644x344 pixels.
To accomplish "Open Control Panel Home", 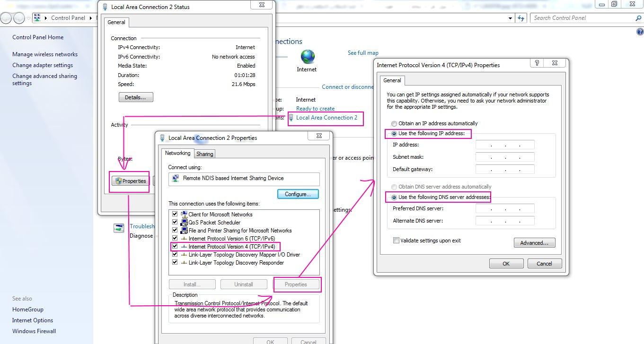I will [x=38, y=37].
